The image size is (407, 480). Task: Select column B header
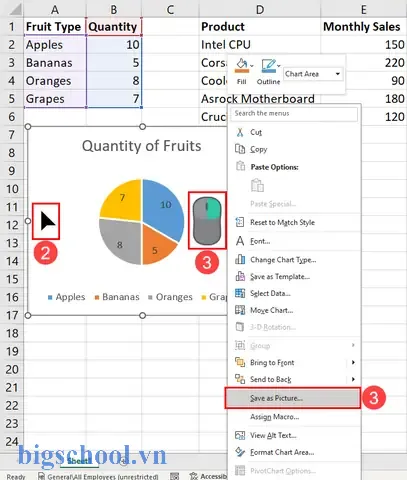(x=114, y=9)
